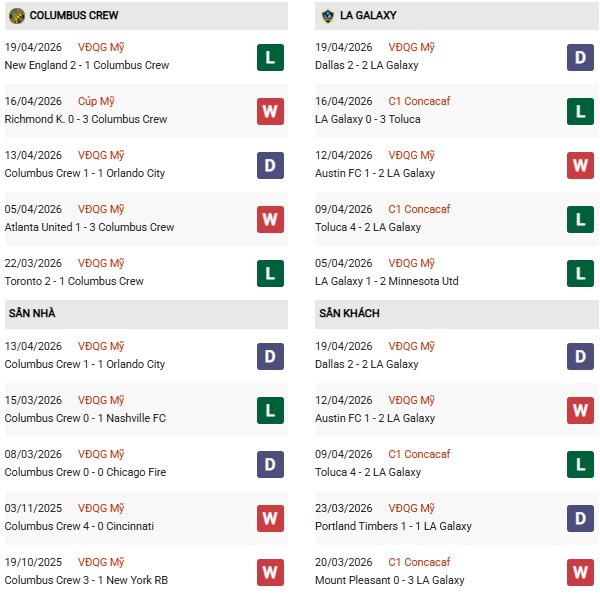The height and width of the screenshot is (594, 600).
Task: Click the W badge for Richmond K. match
Action: [x=270, y=111]
